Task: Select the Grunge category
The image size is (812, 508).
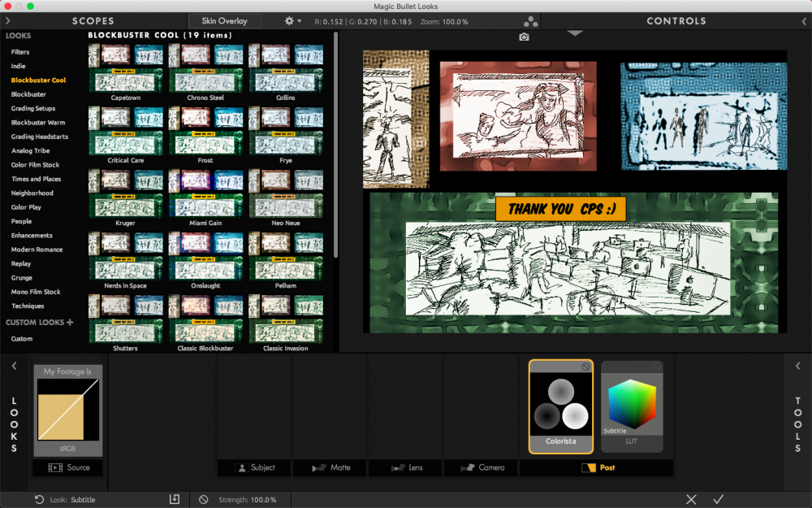Action: 21,277
